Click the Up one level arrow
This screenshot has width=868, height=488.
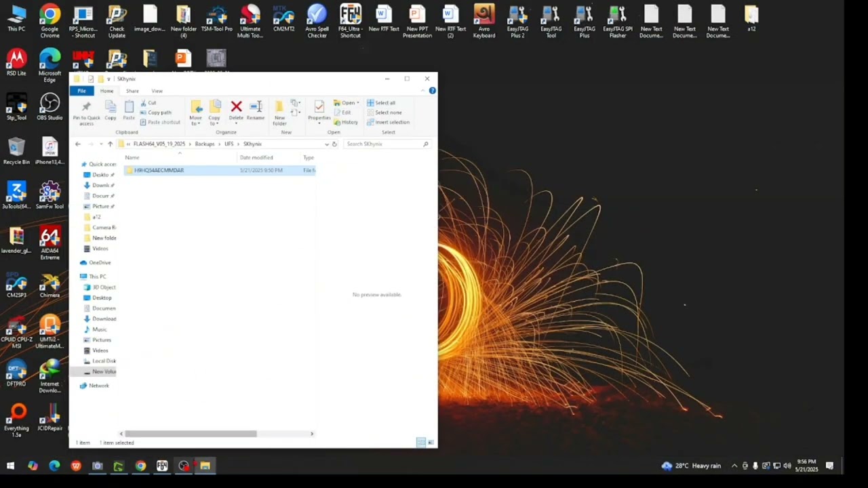110,144
